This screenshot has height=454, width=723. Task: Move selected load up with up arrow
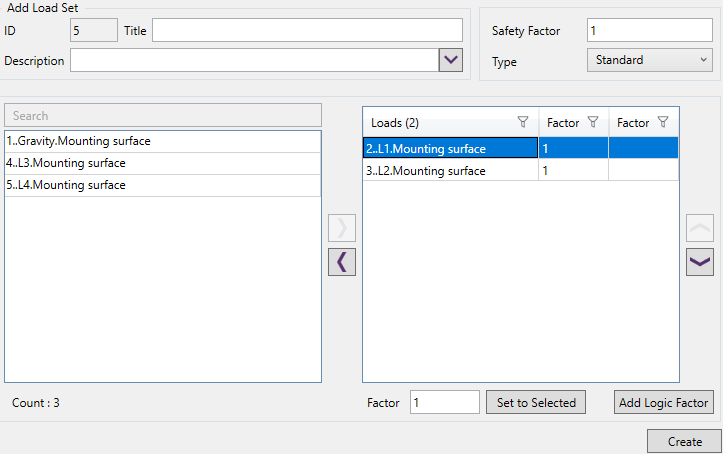coord(700,228)
